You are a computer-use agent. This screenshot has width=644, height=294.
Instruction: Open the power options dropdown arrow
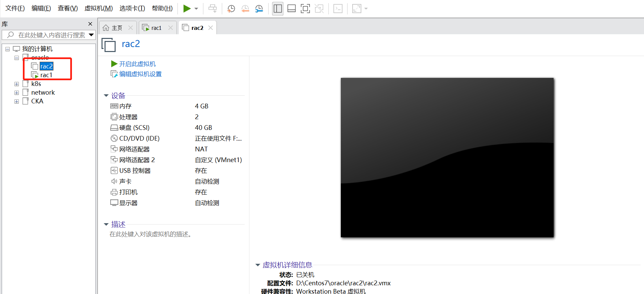tap(196, 9)
